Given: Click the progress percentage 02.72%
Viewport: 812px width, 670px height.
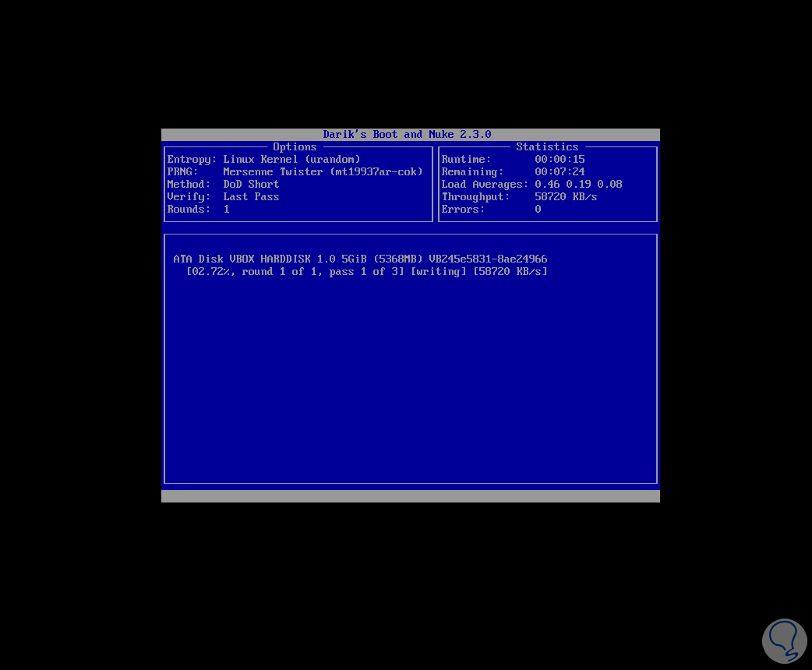Looking at the screenshot, I should point(210,272).
